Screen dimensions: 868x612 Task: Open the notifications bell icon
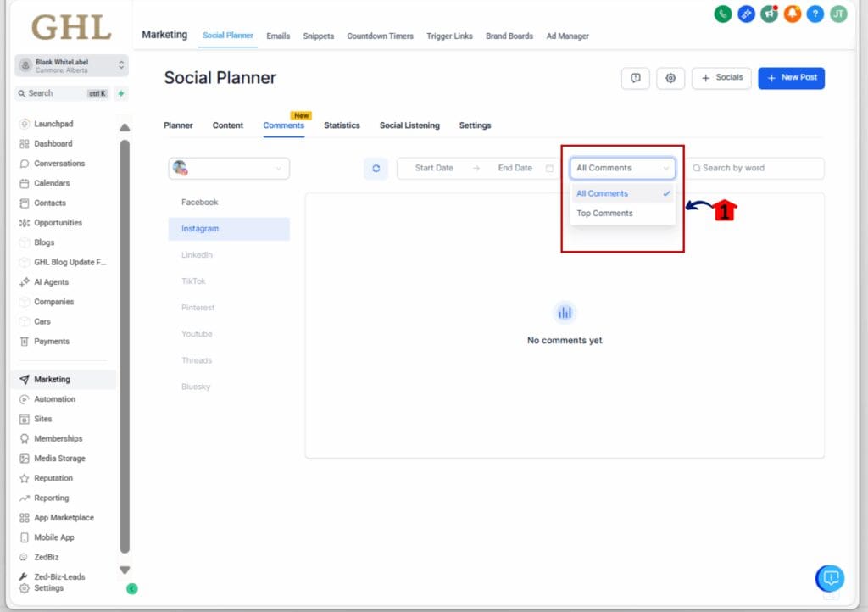click(792, 14)
